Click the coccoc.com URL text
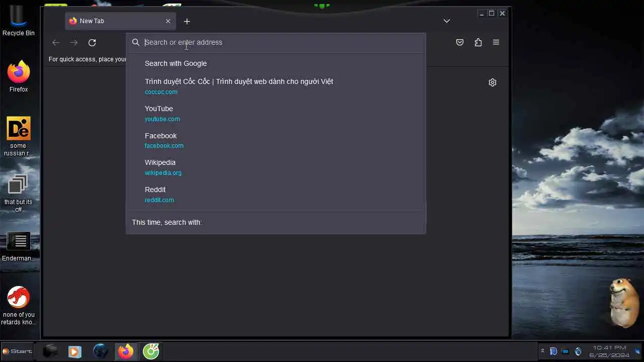The width and height of the screenshot is (644, 362). tap(161, 92)
